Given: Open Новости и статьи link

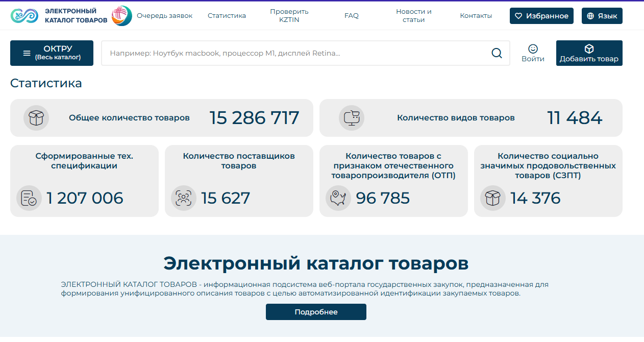Looking at the screenshot, I should pyautogui.click(x=413, y=15).
